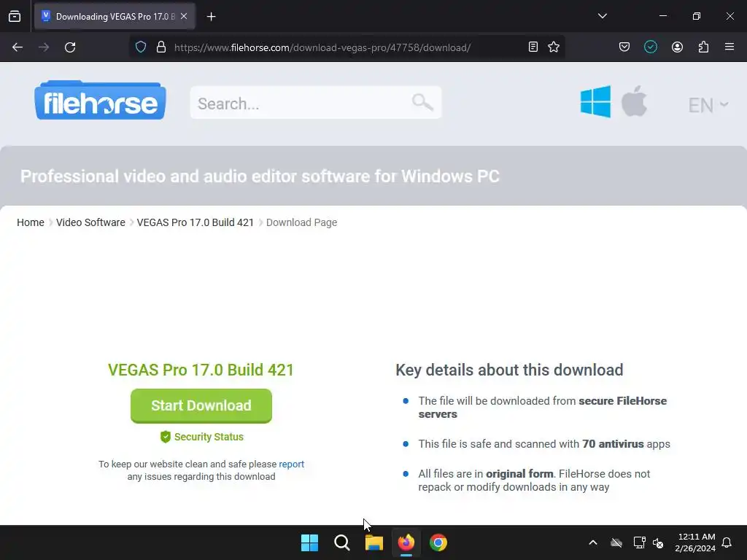This screenshot has height=560, width=747.
Task: Click the Key details about this download heading
Action: click(x=509, y=370)
